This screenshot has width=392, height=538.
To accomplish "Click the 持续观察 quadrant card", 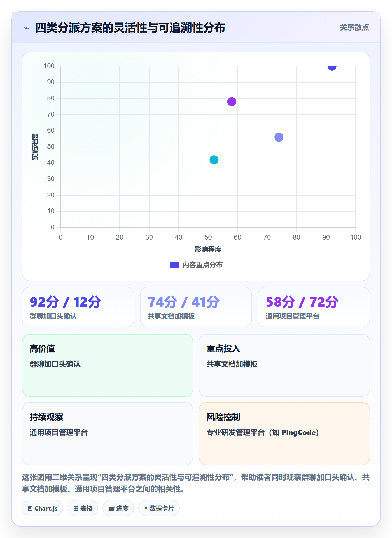I will click(108, 434).
